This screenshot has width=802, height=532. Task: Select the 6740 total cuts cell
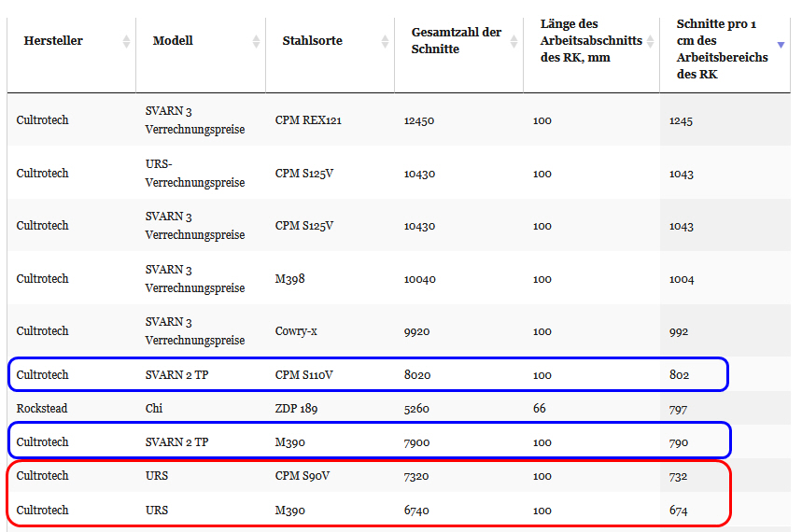pyautogui.click(x=416, y=511)
